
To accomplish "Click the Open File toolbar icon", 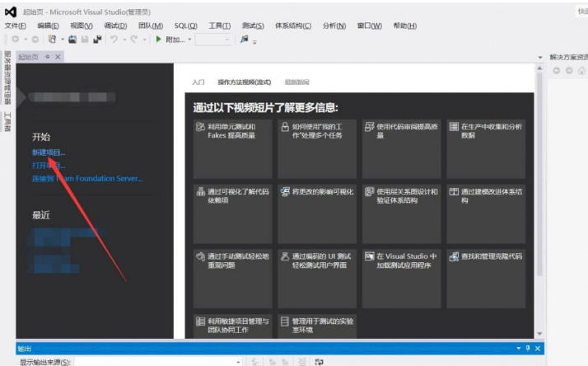I will pyautogui.click(x=72, y=39).
